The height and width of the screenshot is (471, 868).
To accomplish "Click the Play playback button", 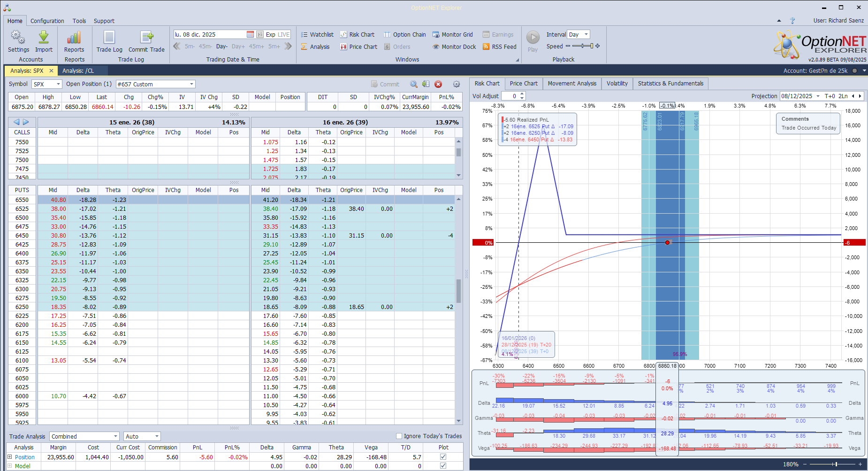I will pos(533,41).
